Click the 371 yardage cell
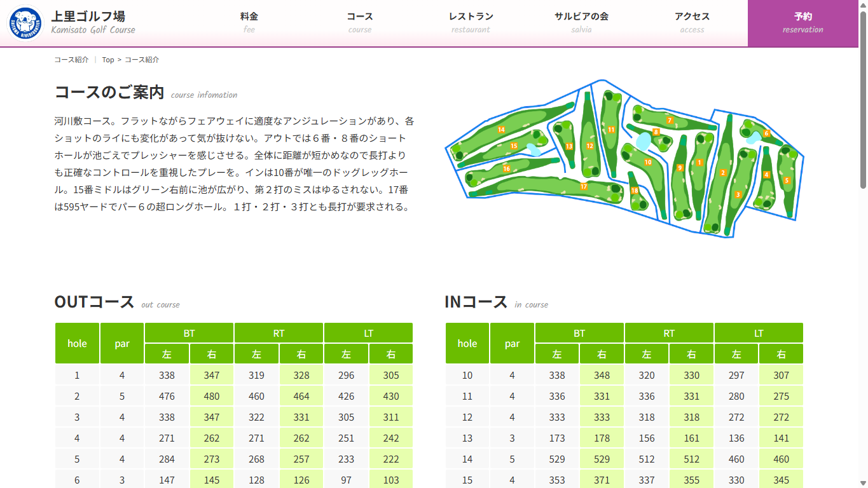The image size is (868, 488). coord(602,480)
